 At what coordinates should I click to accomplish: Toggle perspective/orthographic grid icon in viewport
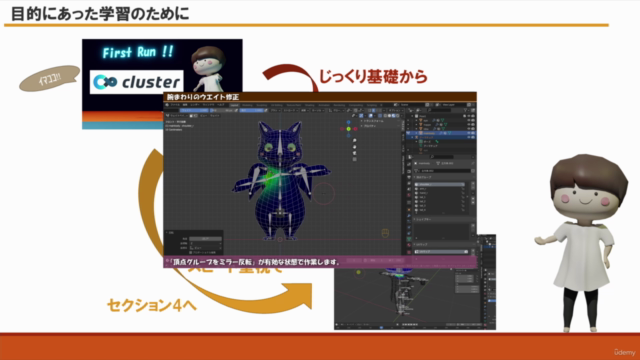pos(354,159)
